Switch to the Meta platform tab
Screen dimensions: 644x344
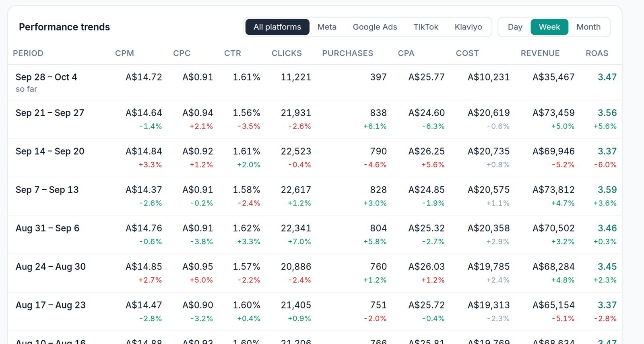(327, 27)
